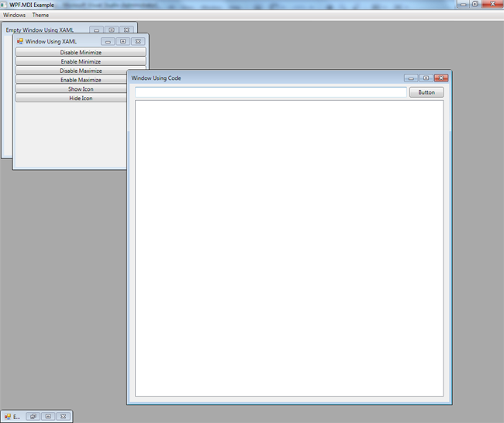Open the Theme menu
Screen dimensions: 504x423
40,15
